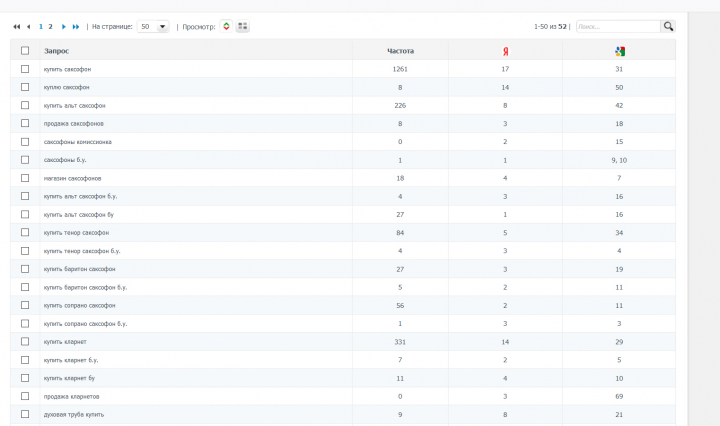Open page 2 of results
The image size is (720, 426).
click(51, 27)
